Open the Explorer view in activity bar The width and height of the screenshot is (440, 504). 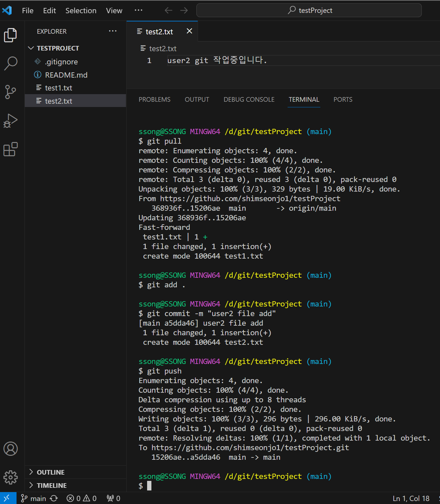pos(10,35)
